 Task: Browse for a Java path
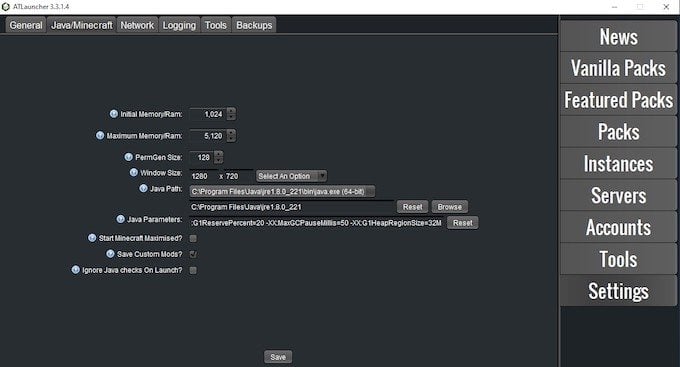[450, 207]
